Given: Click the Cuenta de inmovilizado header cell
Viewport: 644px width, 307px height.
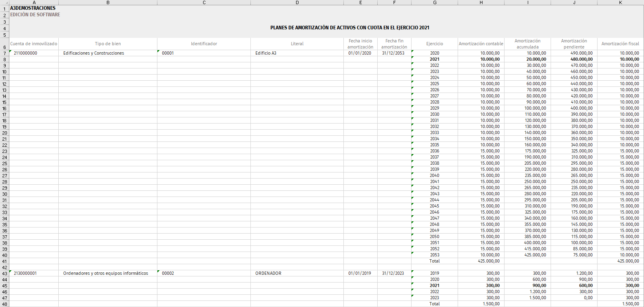Looking at the screenshot, I should pyautogui.click(x=34, y=44).
